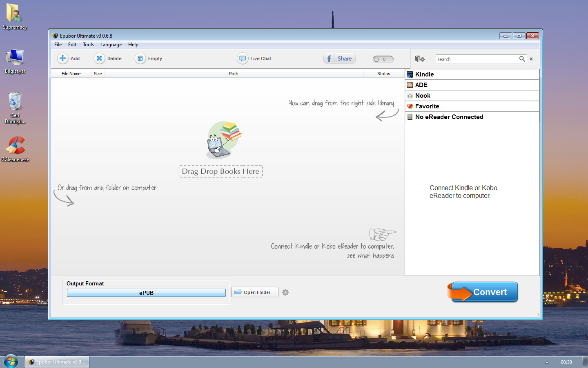
Task: Expand the ADE library section
Action: click(472, 85)
